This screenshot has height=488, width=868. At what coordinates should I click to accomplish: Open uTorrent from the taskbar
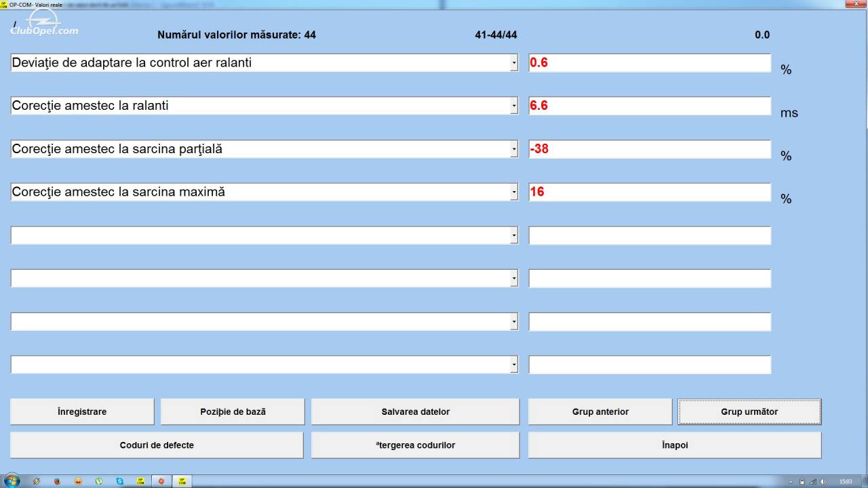point(99,481)
